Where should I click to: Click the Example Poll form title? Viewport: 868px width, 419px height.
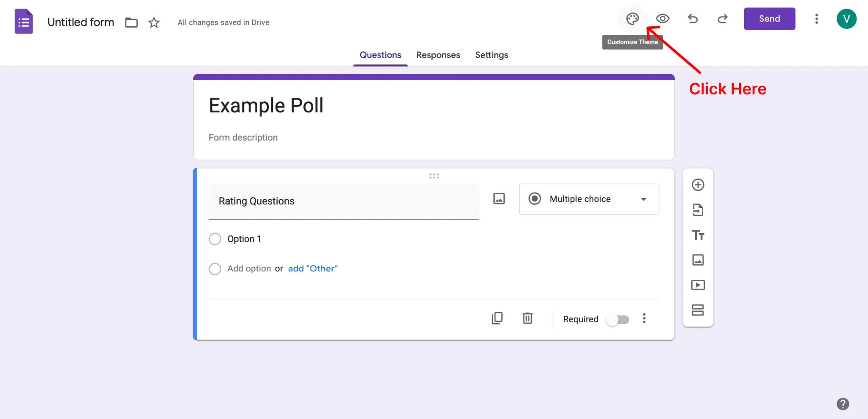tap(266, 105)
